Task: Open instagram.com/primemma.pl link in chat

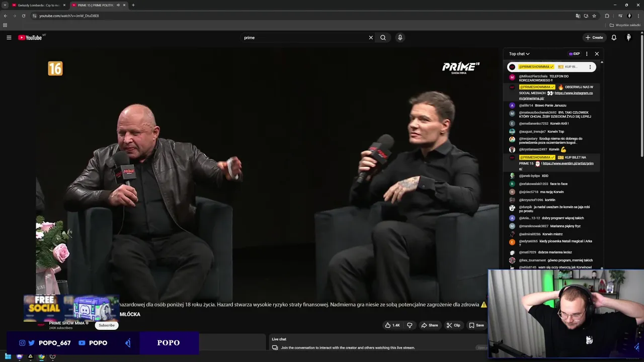Action: point(556,96)
